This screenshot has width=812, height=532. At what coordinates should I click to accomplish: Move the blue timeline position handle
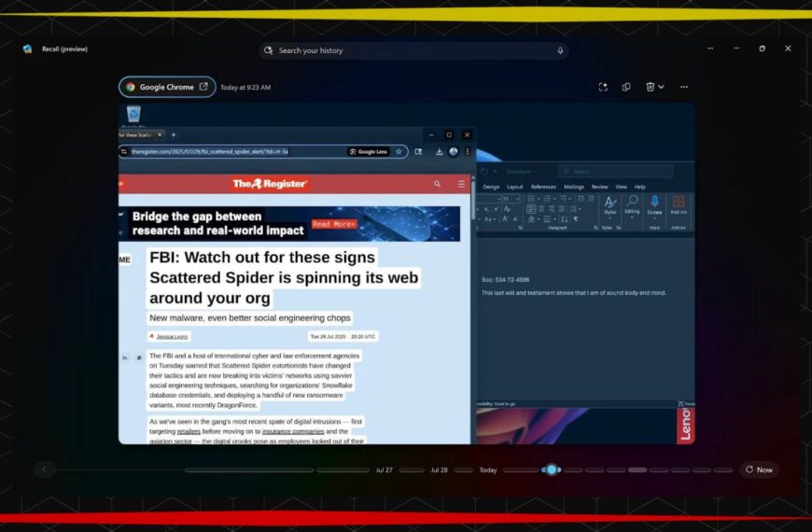click(552, 469)
